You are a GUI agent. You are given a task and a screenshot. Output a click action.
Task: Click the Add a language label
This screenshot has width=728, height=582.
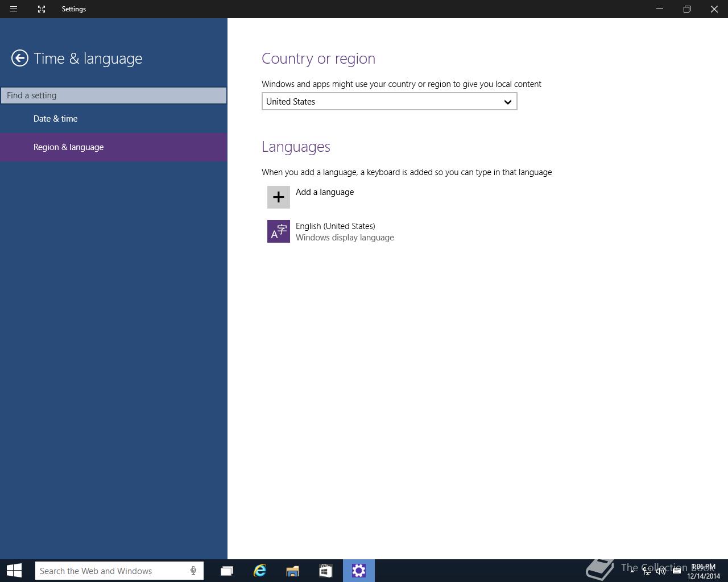(325, 192)
